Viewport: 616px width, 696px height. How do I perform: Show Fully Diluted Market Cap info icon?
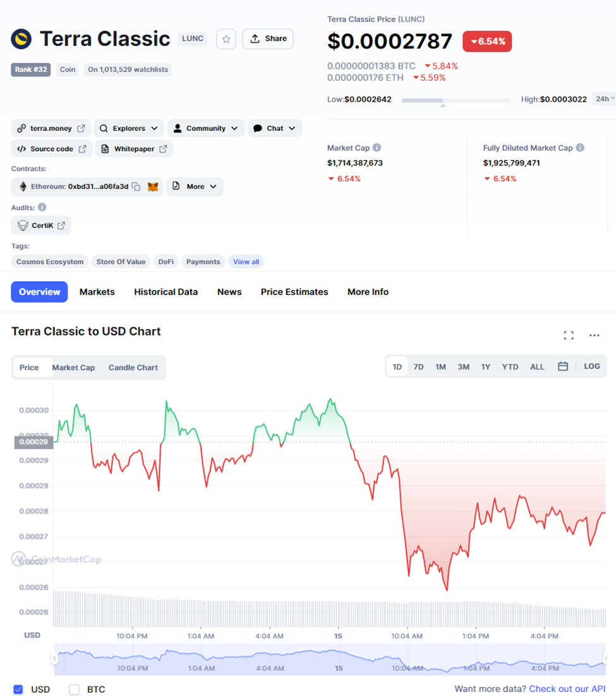580,148
